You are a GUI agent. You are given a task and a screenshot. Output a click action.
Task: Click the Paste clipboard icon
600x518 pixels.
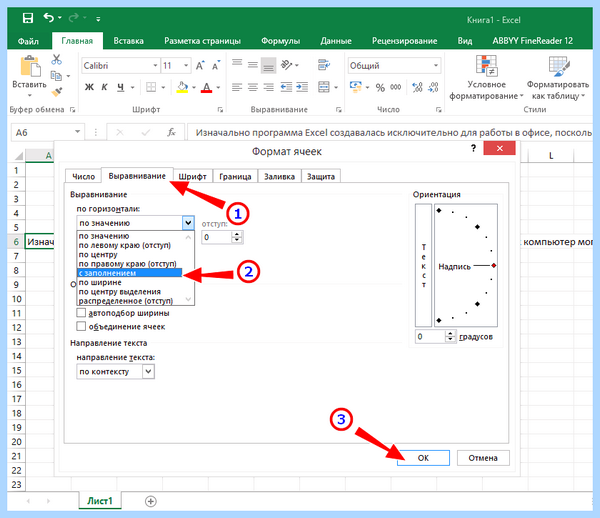(x=31, y=66)
